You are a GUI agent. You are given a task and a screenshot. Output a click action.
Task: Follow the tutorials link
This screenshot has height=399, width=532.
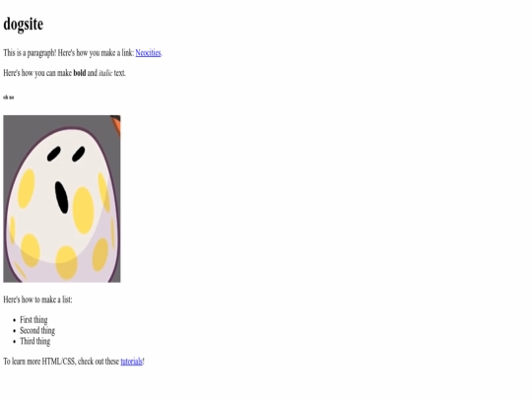tap(132, 362)
